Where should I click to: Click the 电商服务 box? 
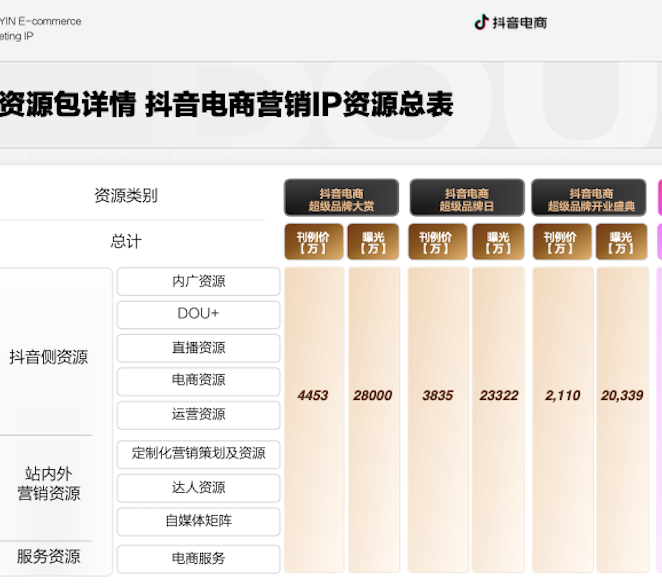click(x=198, y=559)
